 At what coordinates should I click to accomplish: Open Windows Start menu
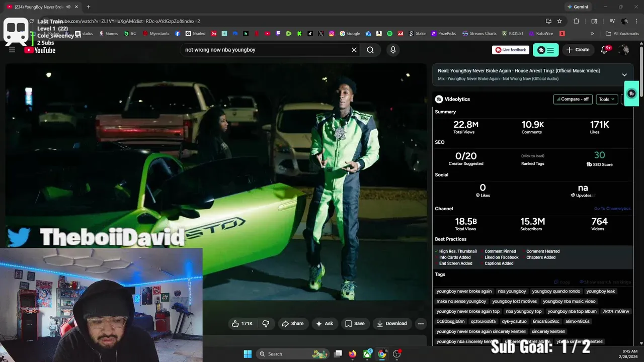[248, 354]
